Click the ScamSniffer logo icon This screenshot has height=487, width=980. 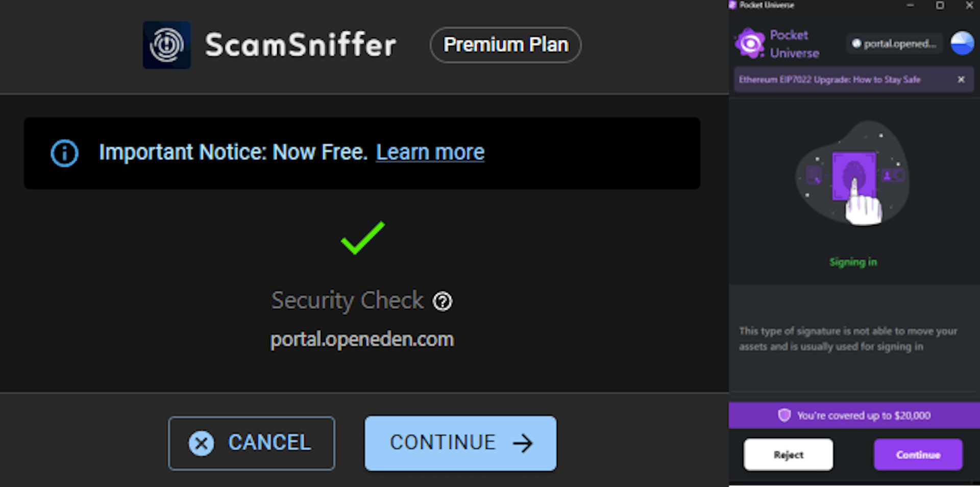click(166, 45)
